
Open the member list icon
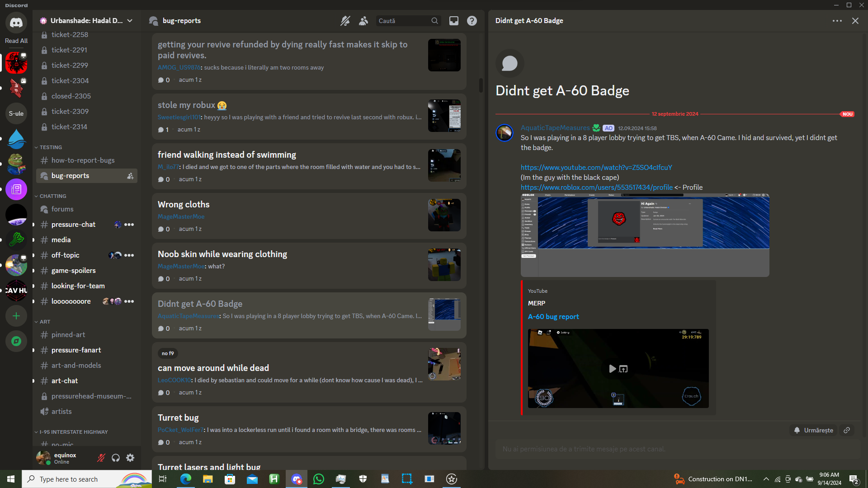point(363,21)
